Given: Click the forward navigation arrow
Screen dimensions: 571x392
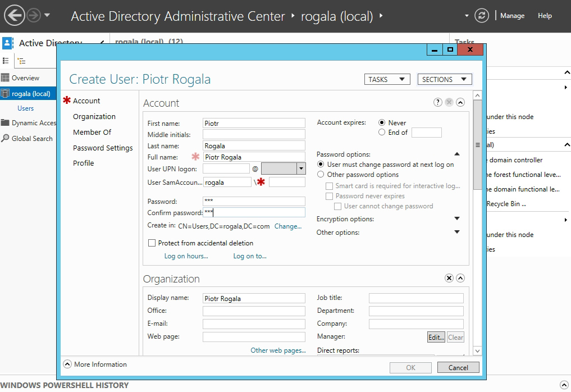Looking at the screenshot, I should [x=34, y=15].
